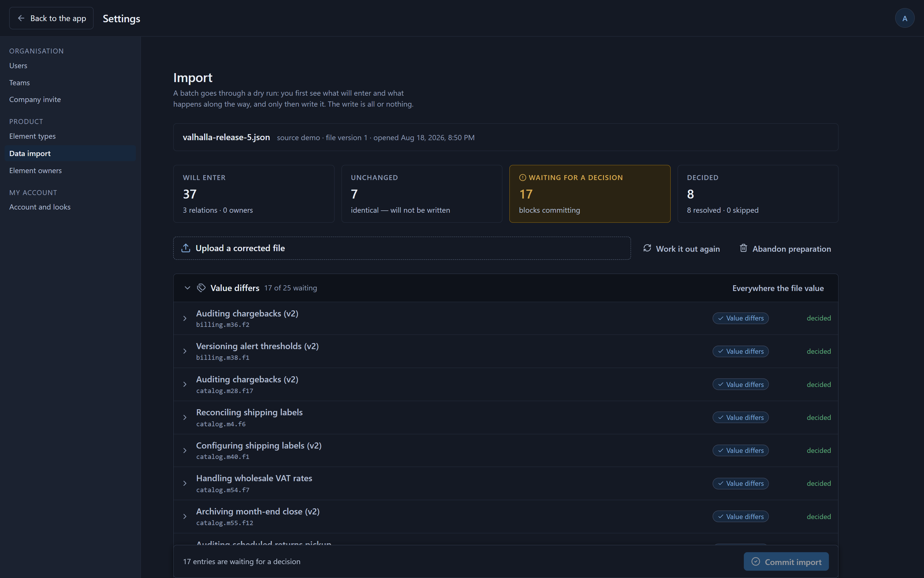The width and height of the screenshot is (924, 578).
Task: Click the source demo file details text
Action: point(376,138)
